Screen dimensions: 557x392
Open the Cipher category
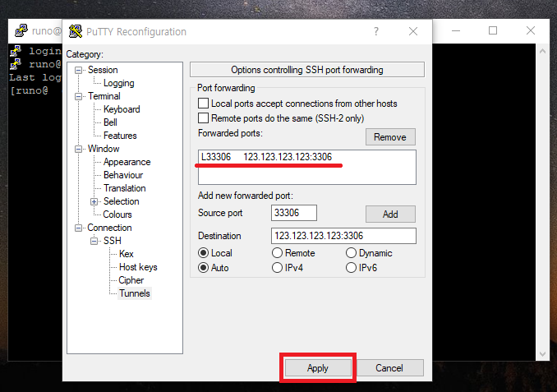point(131,280)
